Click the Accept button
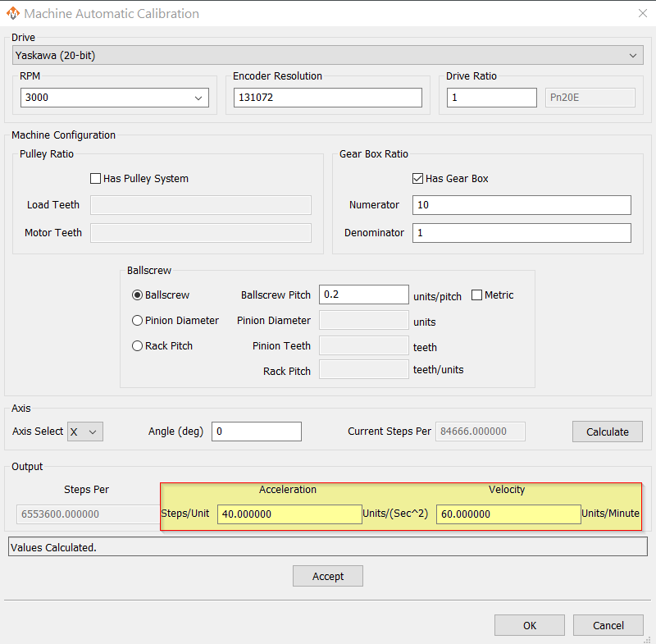The width and height of the screenshot is (656, 644). (x=327, y=576)
